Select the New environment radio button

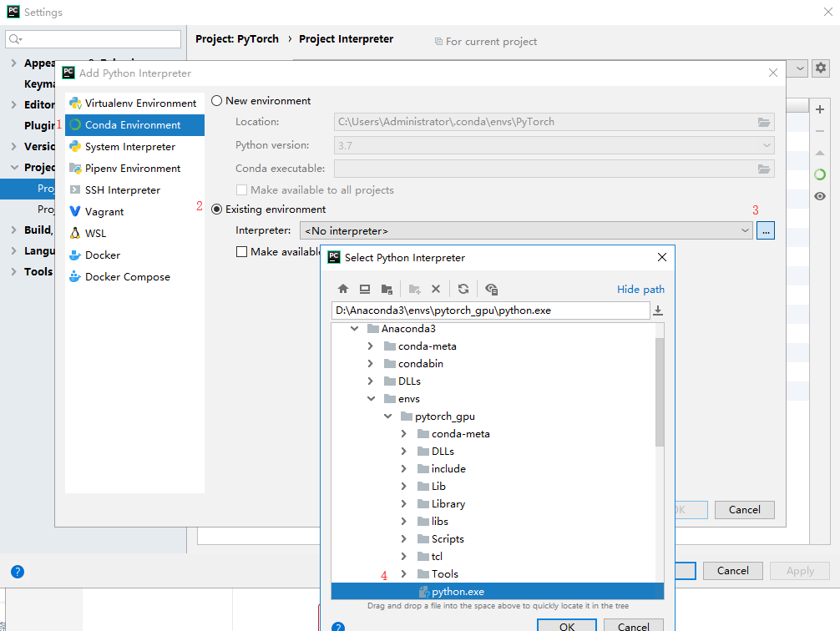216,99
